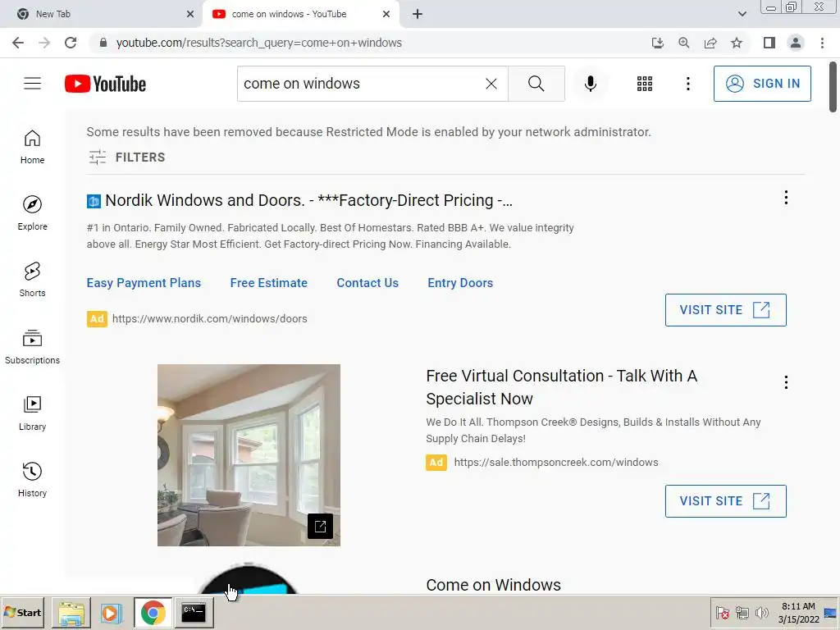This screenshot has width=840, height=630.
Task: Click the bay window ad thumbnail
Action: coord(249,455)
